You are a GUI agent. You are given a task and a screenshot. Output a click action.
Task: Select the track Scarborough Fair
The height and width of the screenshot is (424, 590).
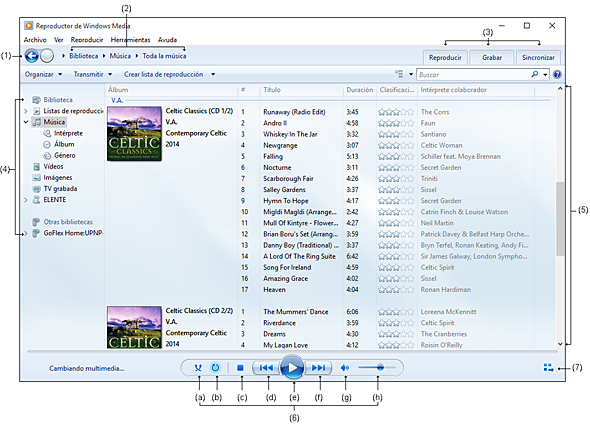(x=288, y=178)
